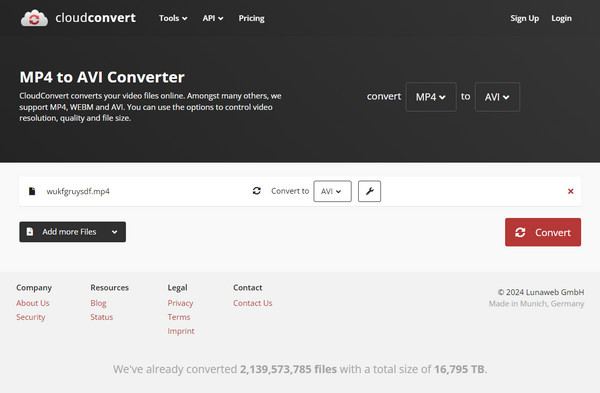Open the wrench options for wukfgruysdf.mp4
Viewport: 600px width, 393px height.
pos(369,191)
